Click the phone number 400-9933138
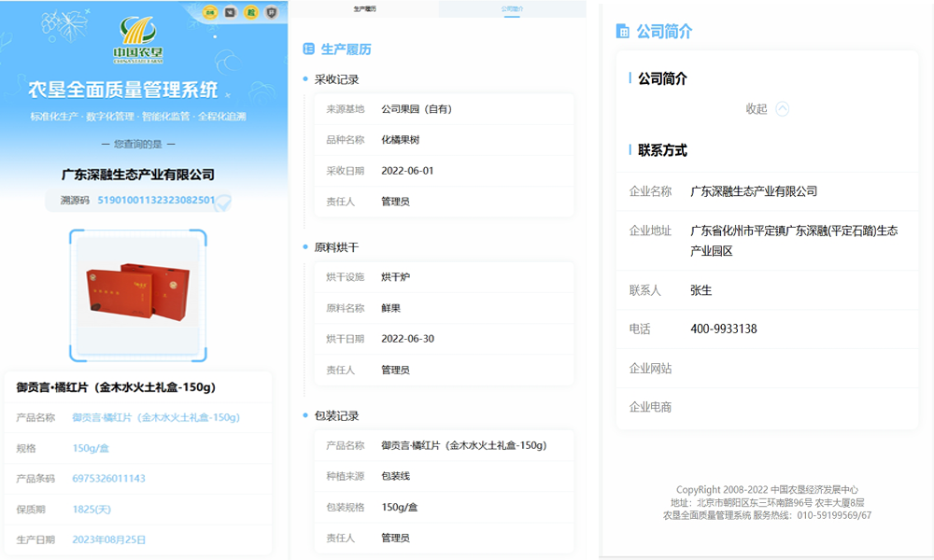Screen dimensions: 934x560 [x=724, y=329]
